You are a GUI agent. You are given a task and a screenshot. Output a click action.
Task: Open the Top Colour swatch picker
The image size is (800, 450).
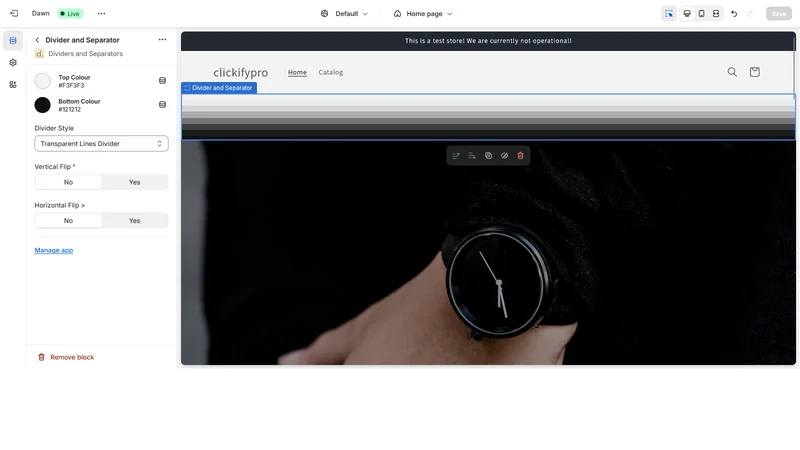pyautogui.click(x=42, y=81)
